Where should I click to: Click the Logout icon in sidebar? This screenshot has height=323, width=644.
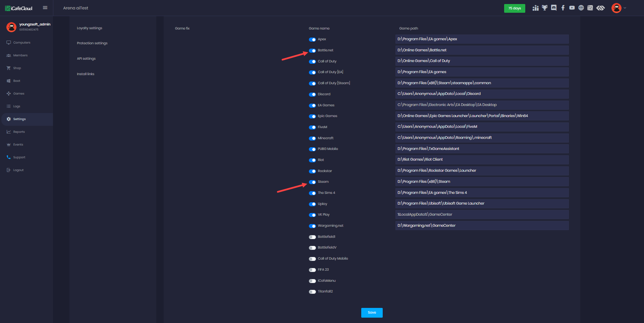tap(9, 170)
